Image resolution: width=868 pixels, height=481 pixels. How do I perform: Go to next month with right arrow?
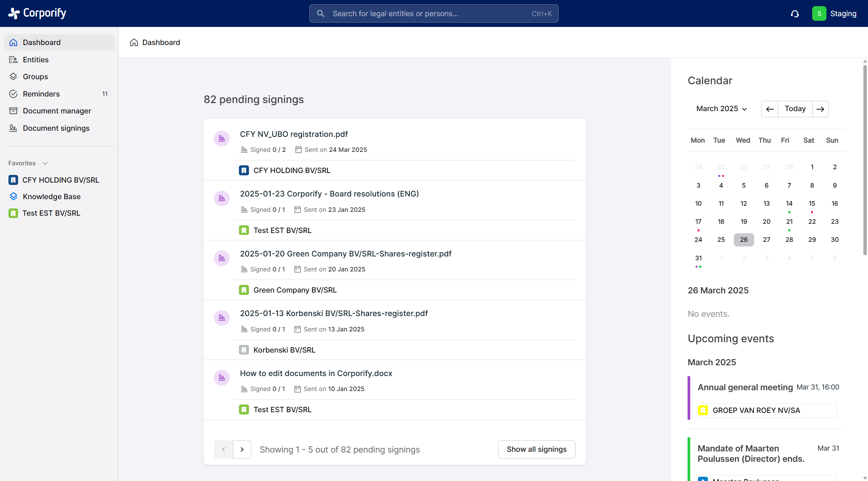tap(820, 109)
